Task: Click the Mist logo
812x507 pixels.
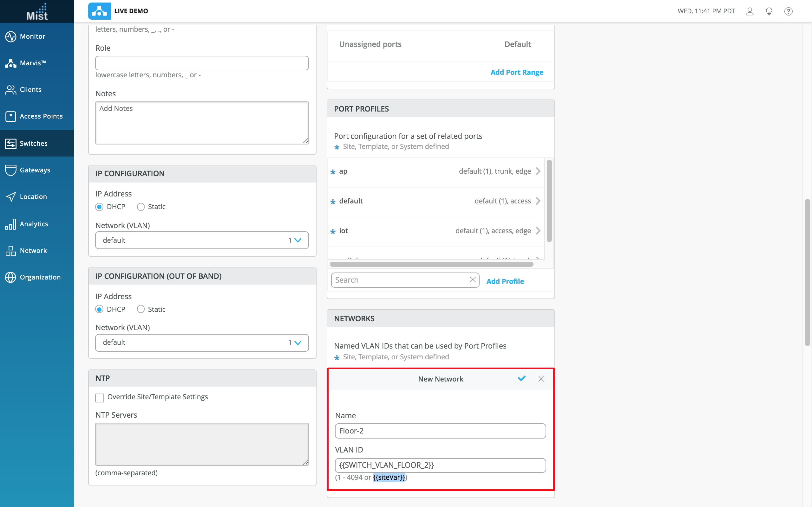Action: [37, 11]
